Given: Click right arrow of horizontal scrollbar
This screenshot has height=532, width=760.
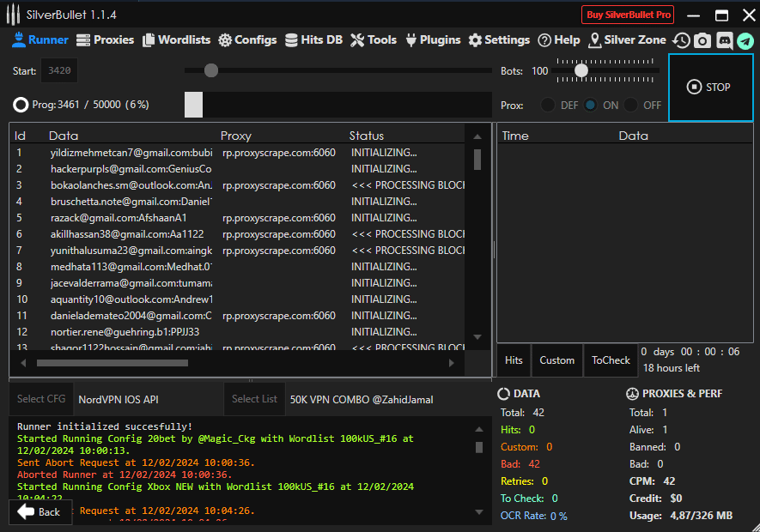Looking at the screenshot, I should point(453,363).
